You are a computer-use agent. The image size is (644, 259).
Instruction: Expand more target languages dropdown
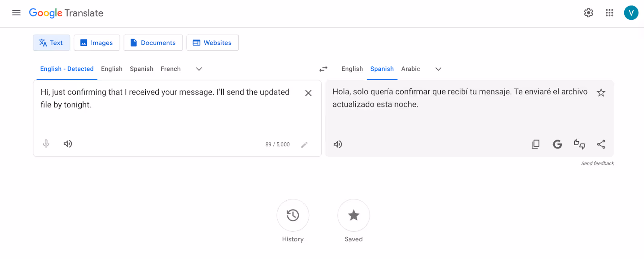click(438, 69)
